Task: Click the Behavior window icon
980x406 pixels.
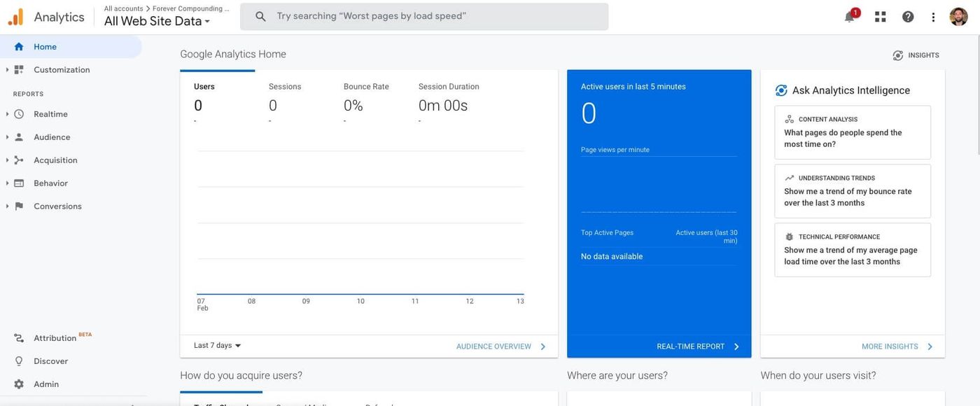Action: [19, 183]
